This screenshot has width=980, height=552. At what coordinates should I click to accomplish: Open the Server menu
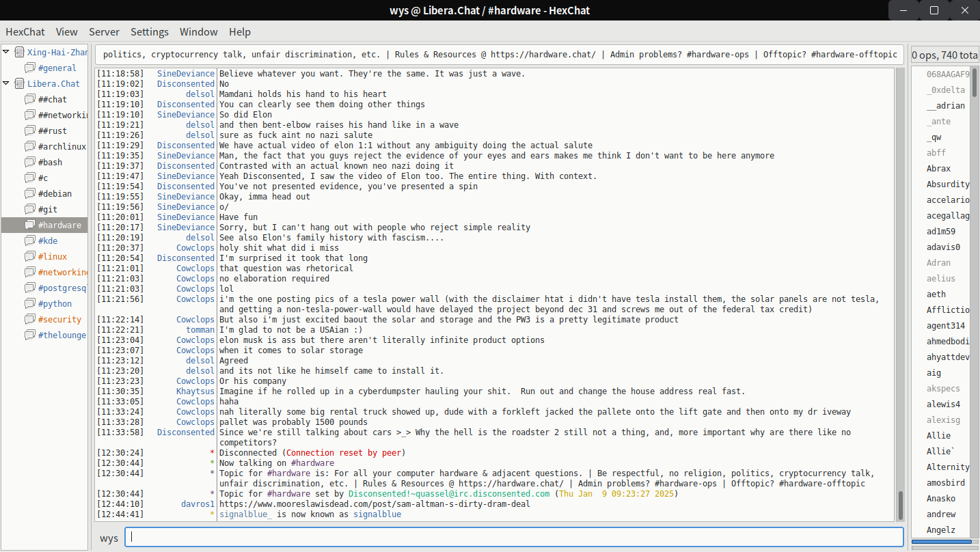[x=104, y=31]
